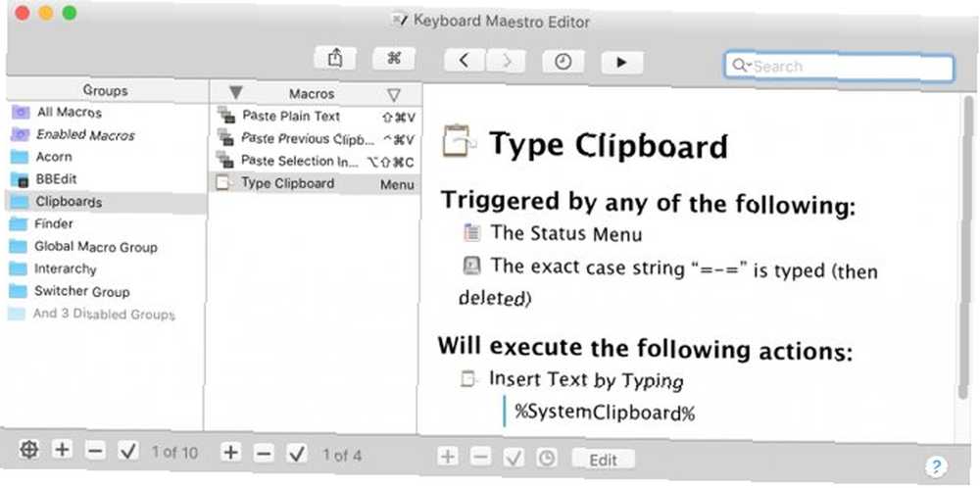Select the Enabled Macros smart group
Viewport: 980px width, 488px height.
[x=105, y=134]
